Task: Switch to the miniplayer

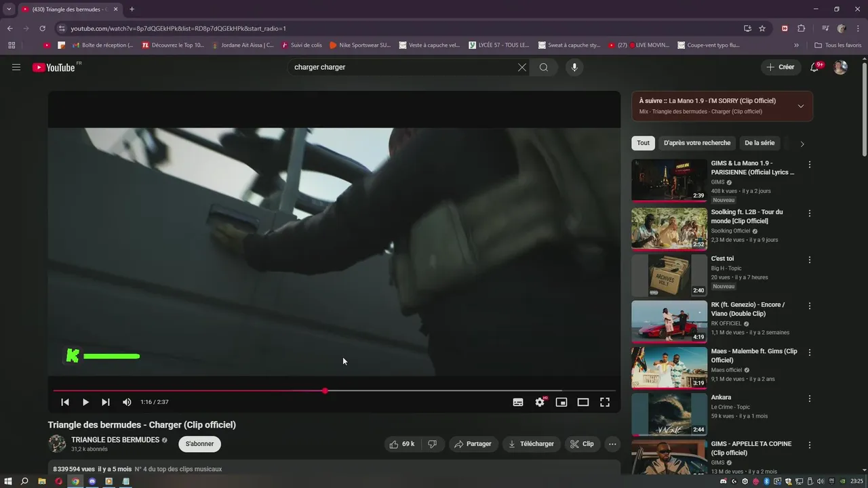Action: (561, 402)
